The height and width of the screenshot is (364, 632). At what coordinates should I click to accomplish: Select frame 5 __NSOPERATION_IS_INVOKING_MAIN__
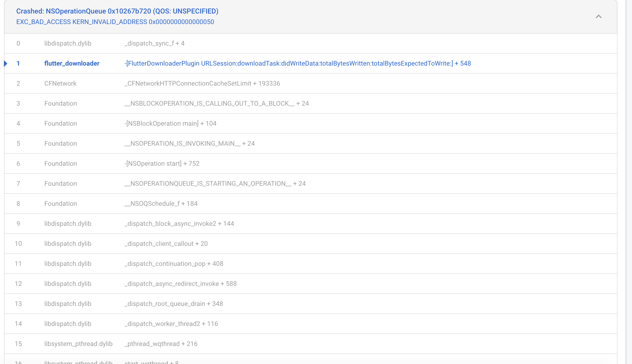(189, 143)
